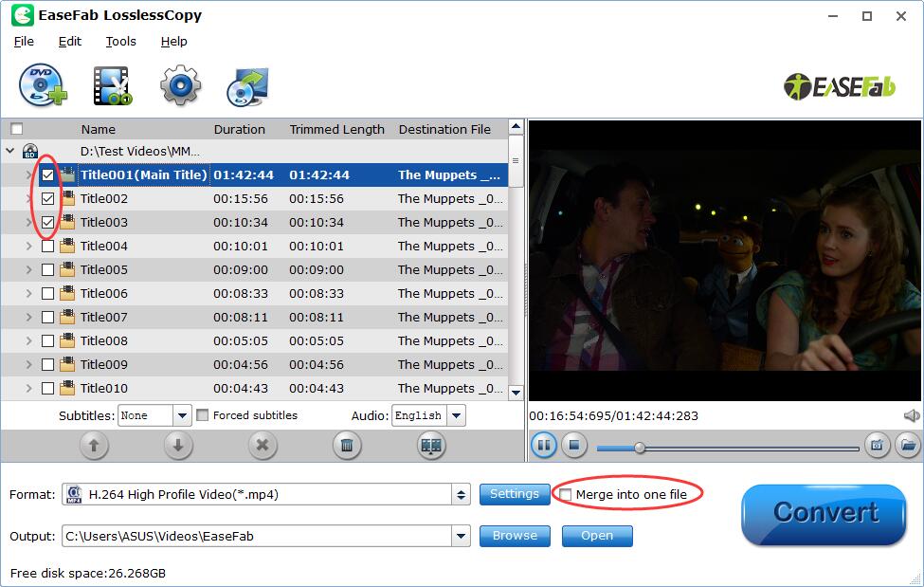This screenshot has width=924, height=587.
Task: Click the playback seek slider handle
Action: pos(640,448)
